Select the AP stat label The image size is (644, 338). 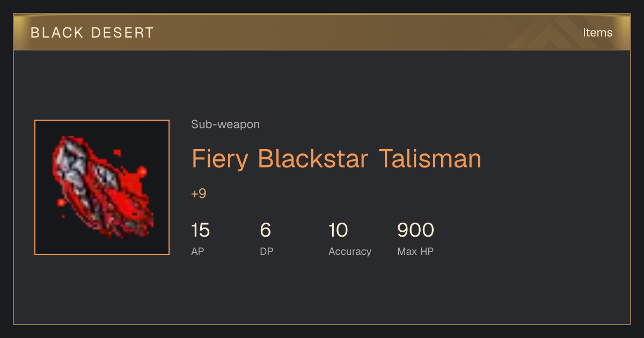(x=197, y=251)
